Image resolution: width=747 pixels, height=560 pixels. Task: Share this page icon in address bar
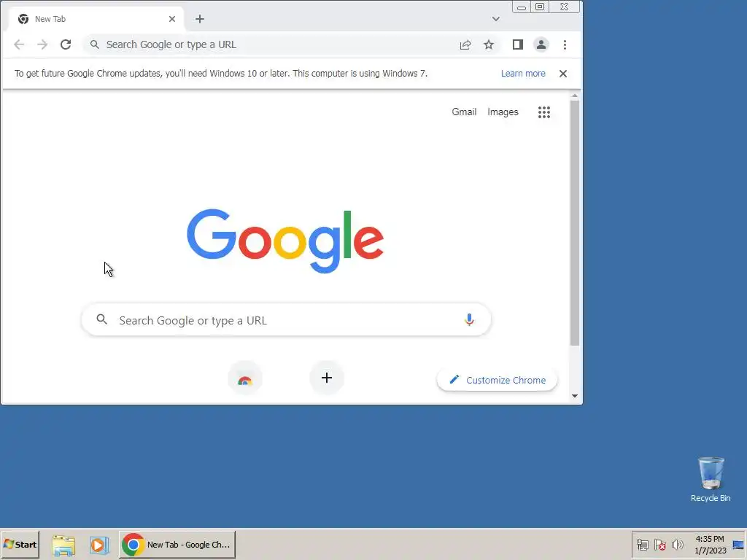coord(465,44)
